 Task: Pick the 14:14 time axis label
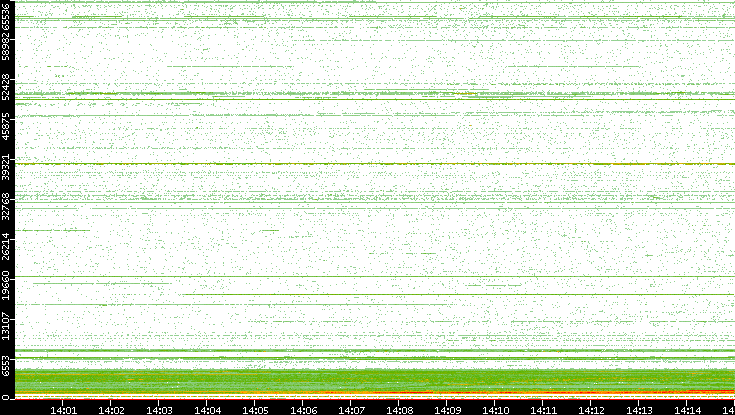688,410
